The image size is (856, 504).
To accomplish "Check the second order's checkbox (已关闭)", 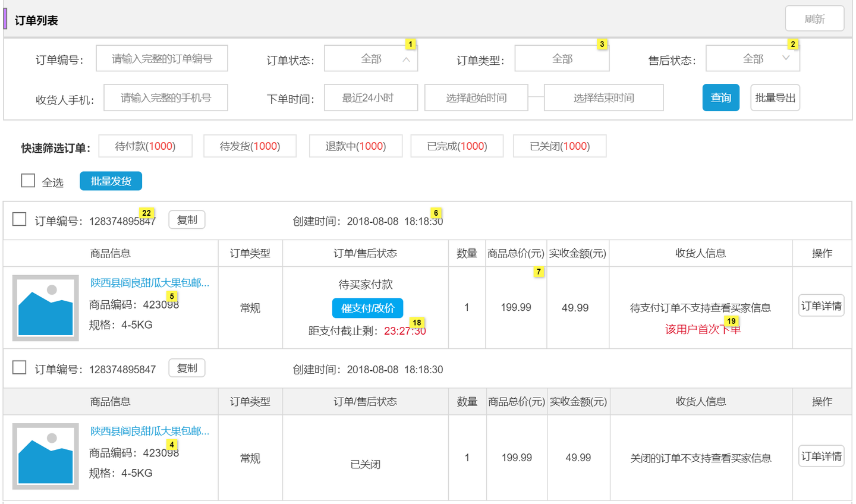I will pos(19,367).
